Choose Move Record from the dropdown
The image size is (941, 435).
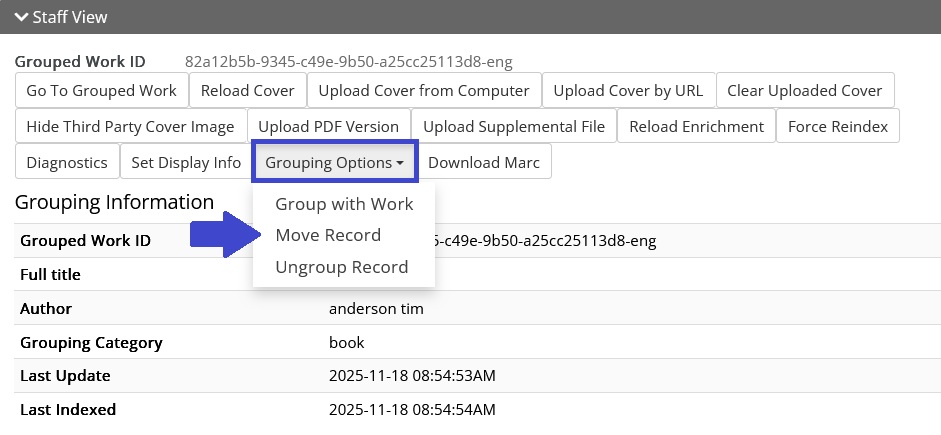click(328, 236)
